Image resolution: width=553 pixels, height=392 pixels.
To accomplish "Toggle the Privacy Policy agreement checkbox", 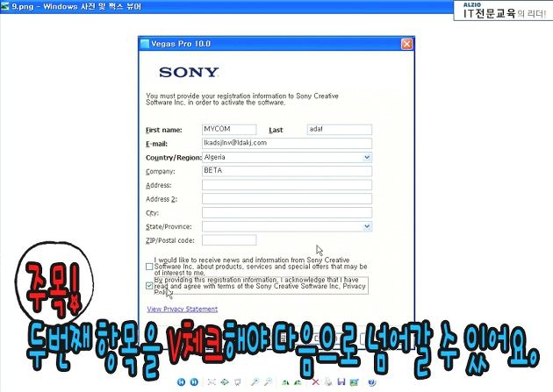I will click(149, 286).
